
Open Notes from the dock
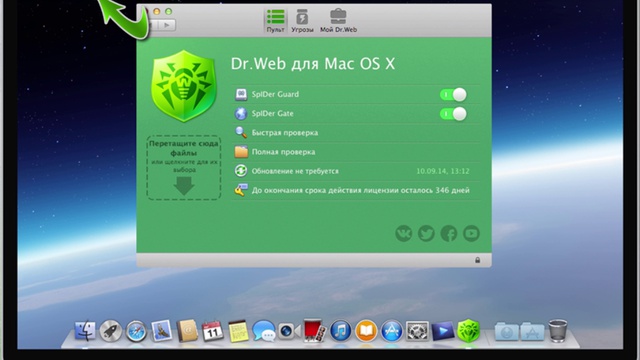coord(238,331)
